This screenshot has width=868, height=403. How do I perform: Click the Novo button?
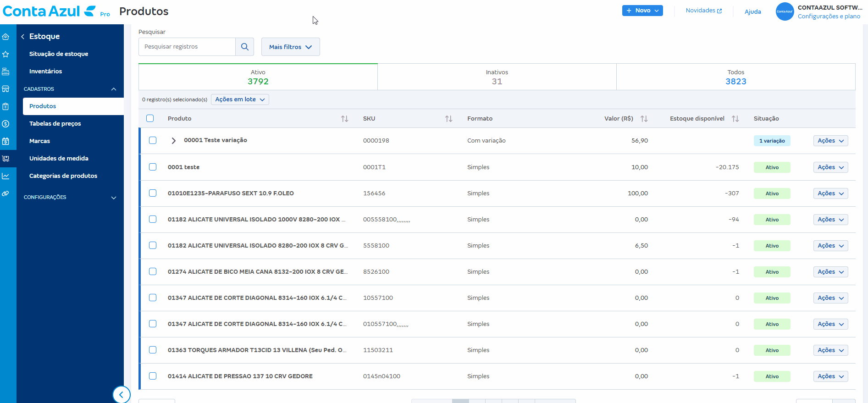(642, 11)
